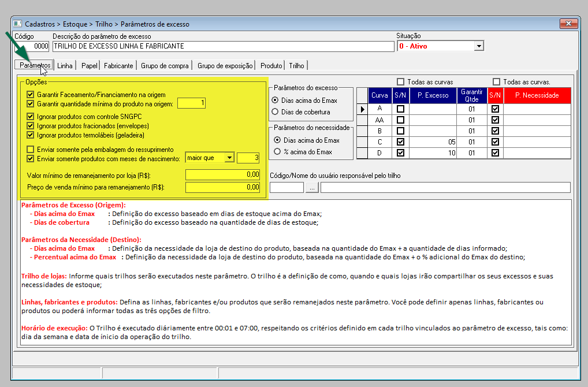Click the Garantir Qtde 01 cell for curve D
Viewport: 588px width, 387px height.
[x=472, y=153]
